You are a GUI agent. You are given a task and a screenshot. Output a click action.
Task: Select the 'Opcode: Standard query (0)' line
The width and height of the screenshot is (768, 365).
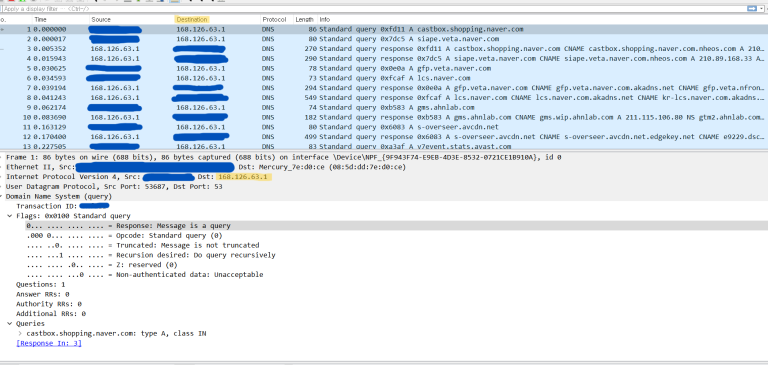(x=124, y=236)
